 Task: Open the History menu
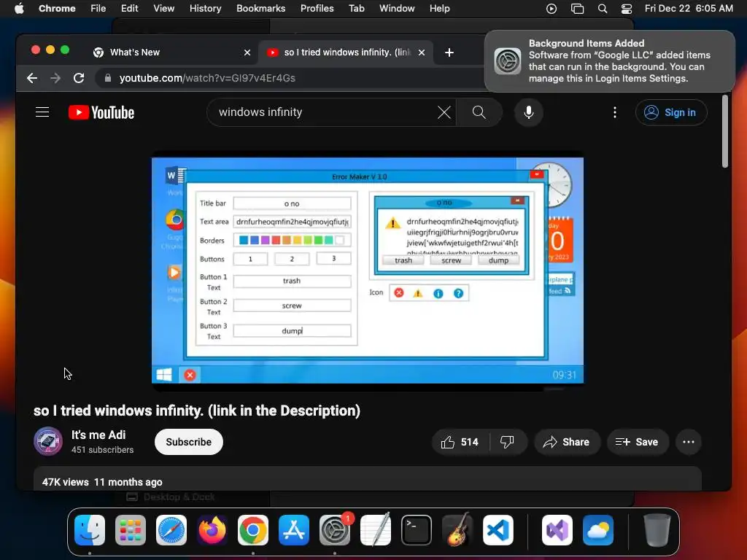[205, 9]
